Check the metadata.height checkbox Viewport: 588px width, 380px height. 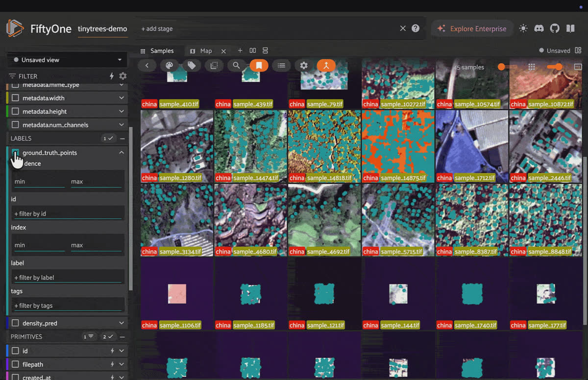[15, 111]
